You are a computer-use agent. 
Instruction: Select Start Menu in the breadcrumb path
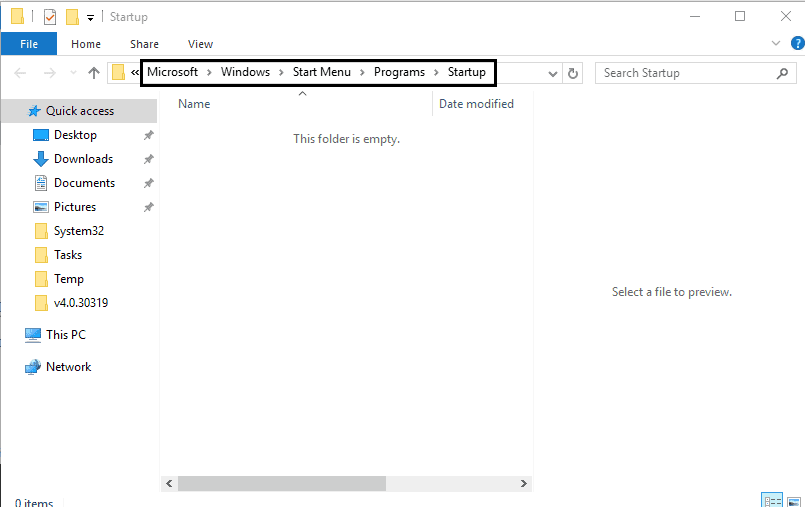click(322, 72)
